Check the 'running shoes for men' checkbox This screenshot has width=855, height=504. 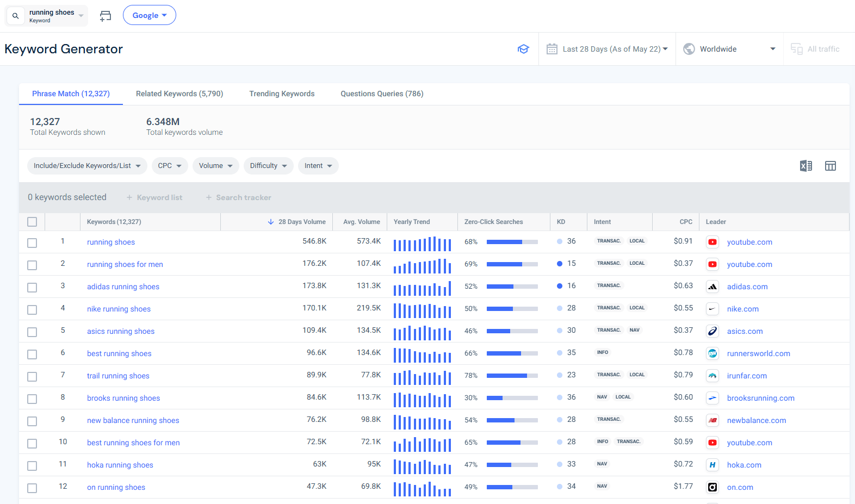pos(32,265)
